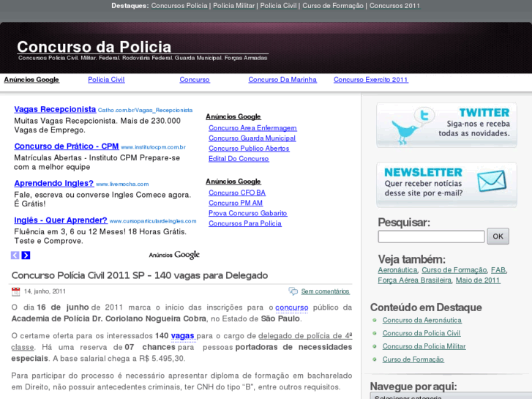Open Concurso da Aeronáutica featured link

(x=422, y=320)
